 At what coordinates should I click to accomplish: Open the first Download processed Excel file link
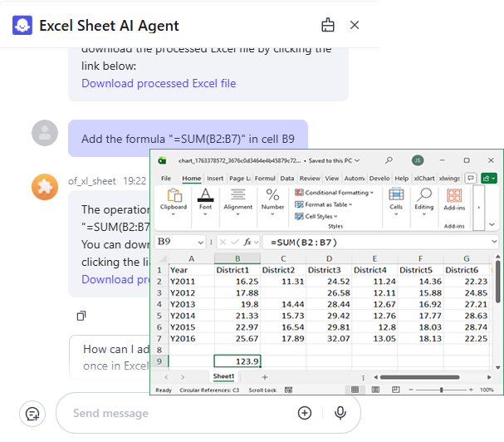159,83
